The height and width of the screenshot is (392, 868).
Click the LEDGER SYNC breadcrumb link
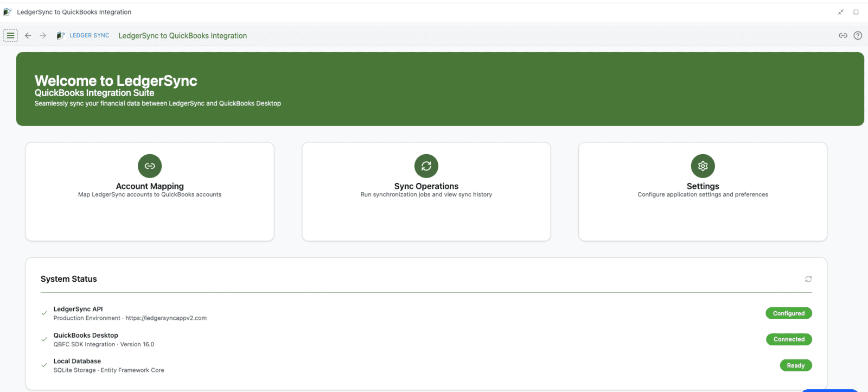[x=89, y=36]
